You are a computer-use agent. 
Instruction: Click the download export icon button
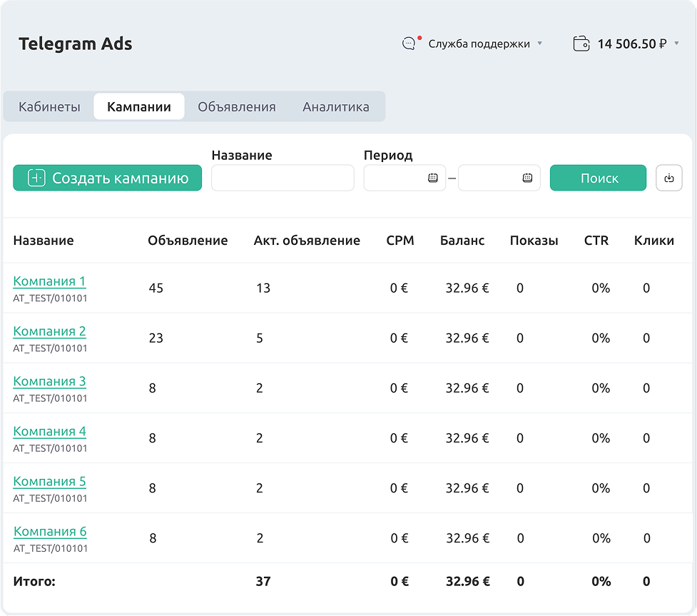tap(668, 178)
